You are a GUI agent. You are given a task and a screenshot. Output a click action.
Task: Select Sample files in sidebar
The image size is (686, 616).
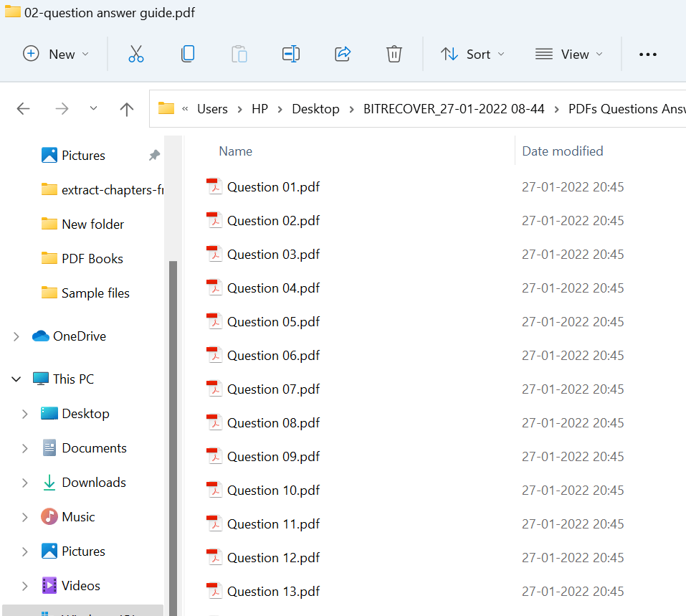[95, 293]
